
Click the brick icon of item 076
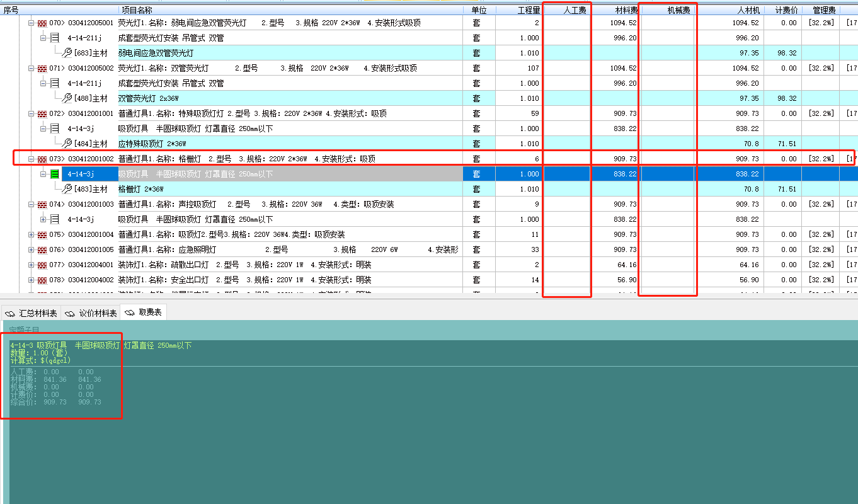[42, 250]
